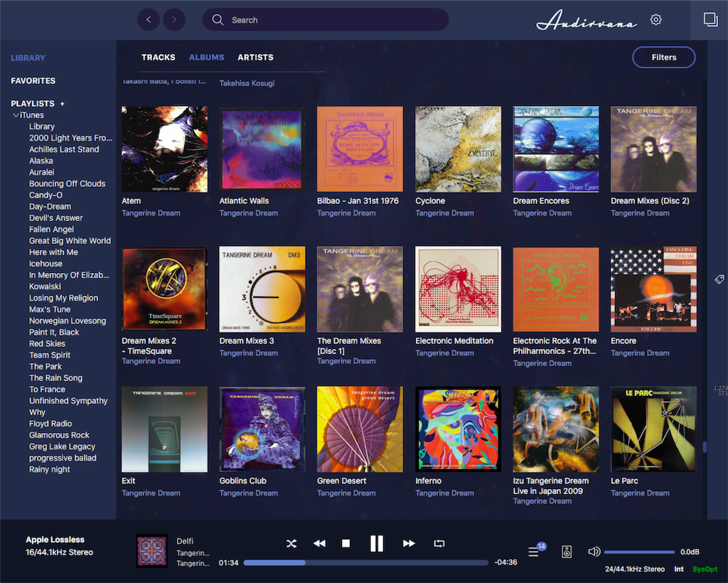Open artist link under Inferno album
The height and width of the screenshot is (583, 728).
[444, 493]
